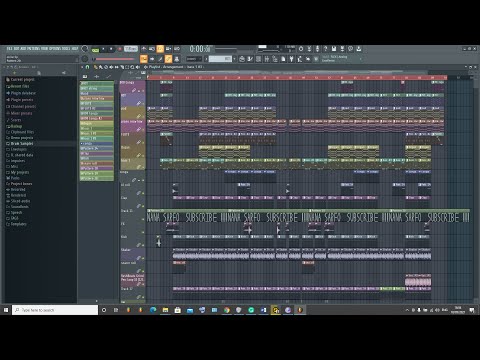Viewport: 480px width, 360px height.
Task: Click the song time display
Action: pos(200,49)
